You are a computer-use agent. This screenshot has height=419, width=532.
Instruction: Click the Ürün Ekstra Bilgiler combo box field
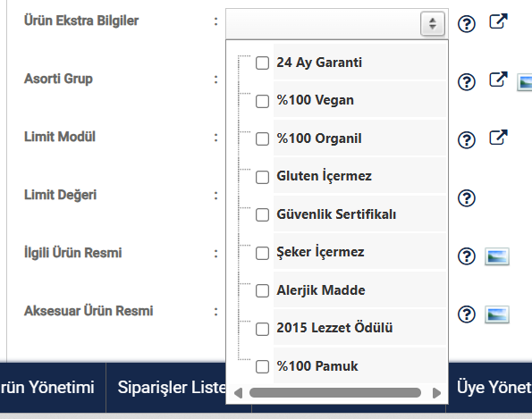coord(337,24)
